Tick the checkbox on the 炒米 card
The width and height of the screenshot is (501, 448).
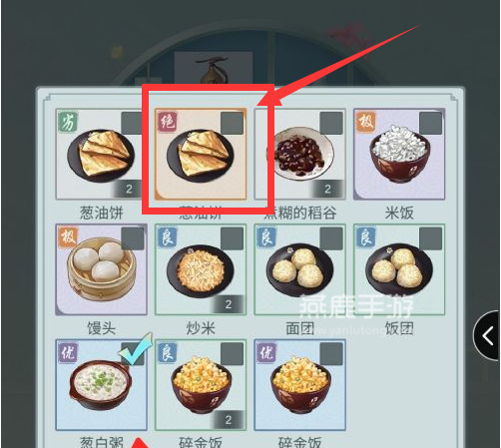click(x=232, y=238)
